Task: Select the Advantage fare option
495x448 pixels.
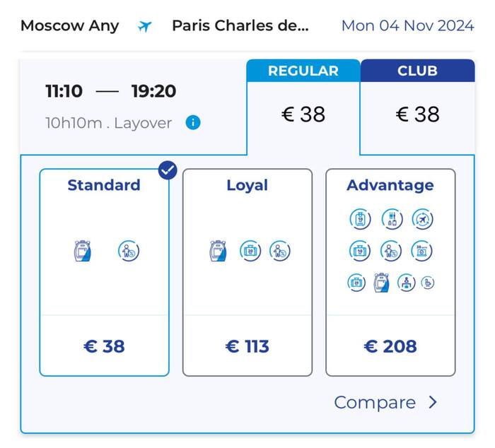Action: (390, 272)
